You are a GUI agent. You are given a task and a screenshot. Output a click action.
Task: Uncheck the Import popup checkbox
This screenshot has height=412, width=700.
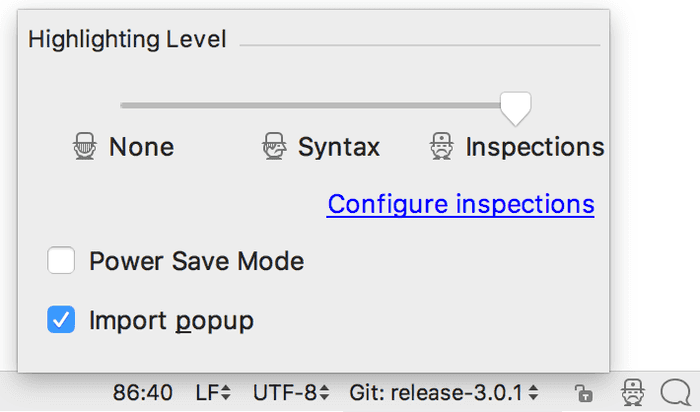pos(61,321)
